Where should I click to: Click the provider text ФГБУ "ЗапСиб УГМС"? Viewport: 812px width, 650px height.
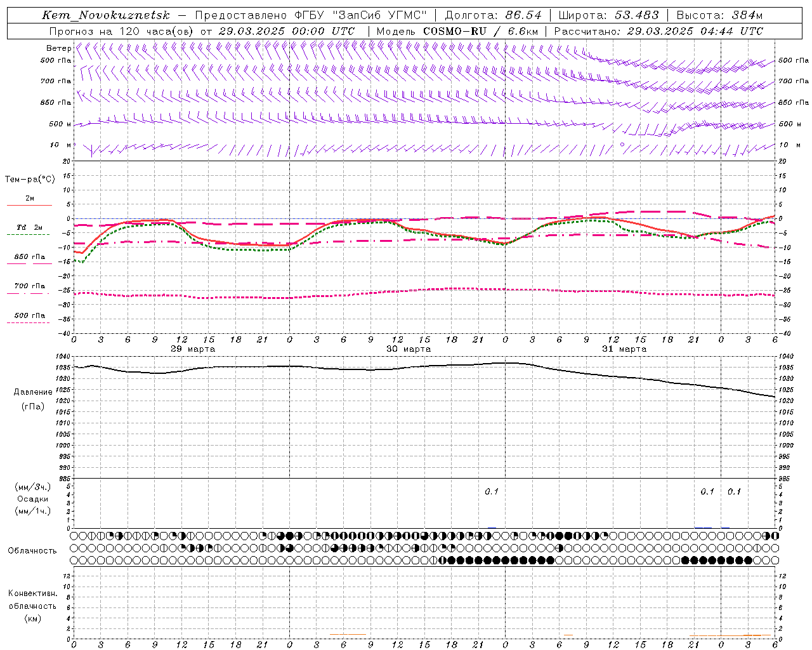tap(361, 15)
